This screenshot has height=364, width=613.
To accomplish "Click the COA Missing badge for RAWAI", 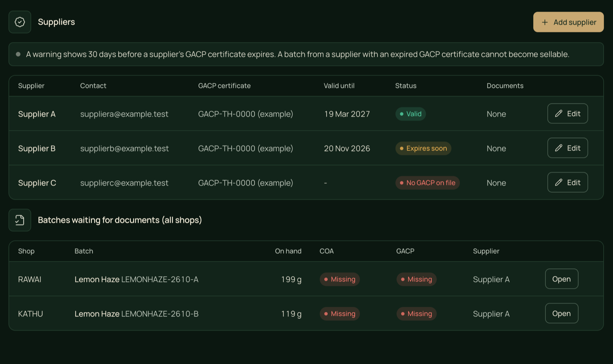I will [340, 279].
